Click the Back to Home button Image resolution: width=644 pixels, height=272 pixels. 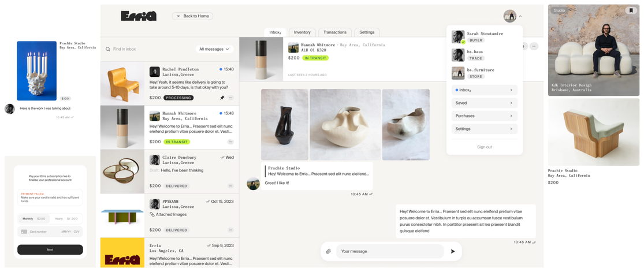[192, 16]
